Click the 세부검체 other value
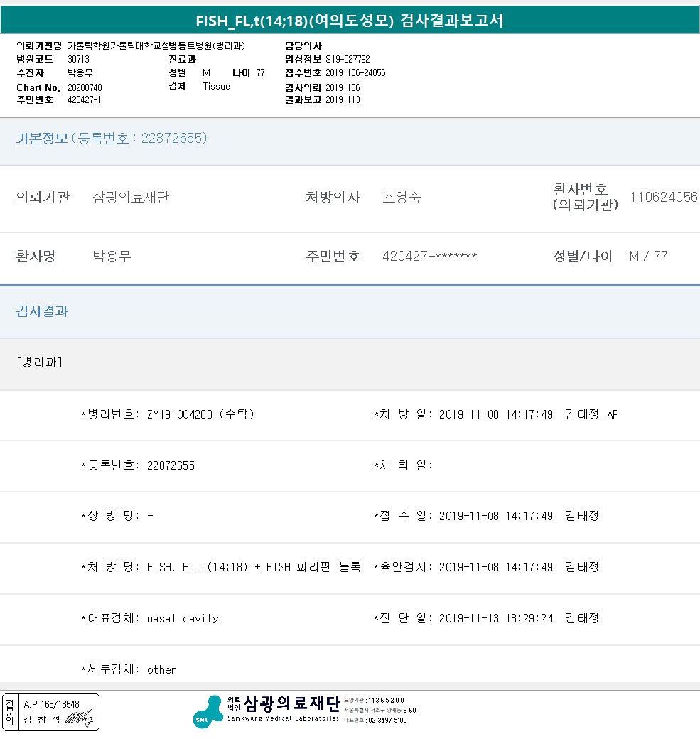 161,669
